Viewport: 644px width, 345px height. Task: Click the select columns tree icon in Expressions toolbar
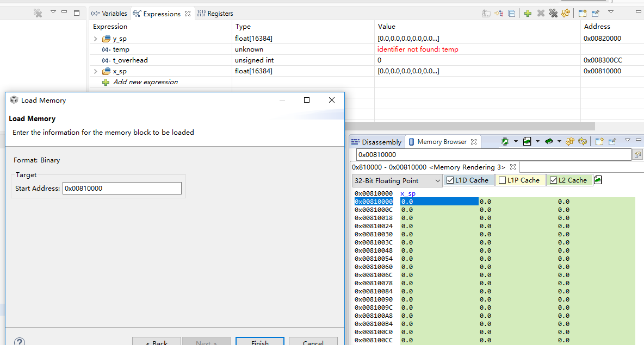(x=499, y=14)
